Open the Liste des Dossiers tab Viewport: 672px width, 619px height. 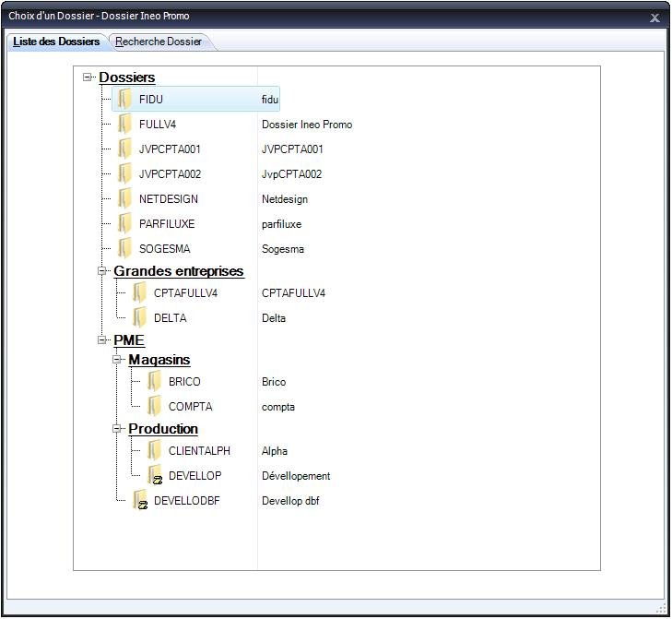pyautogui.click(x=56, y=42)
